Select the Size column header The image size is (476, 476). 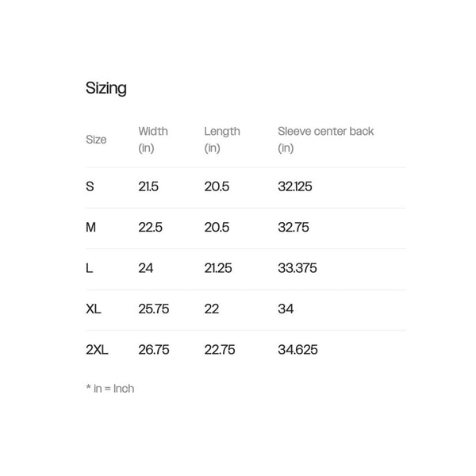[96, 140]
